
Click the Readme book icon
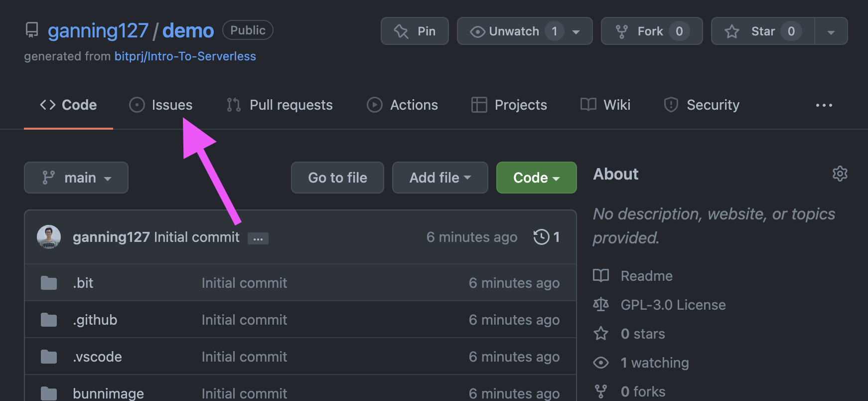[601, 276]
